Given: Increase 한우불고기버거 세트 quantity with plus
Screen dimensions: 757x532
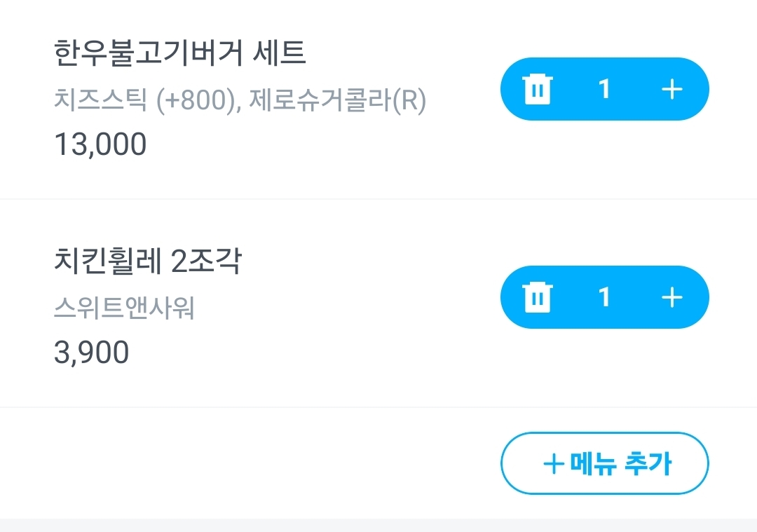Looking at the screenshot, I should tap(671, 89).
